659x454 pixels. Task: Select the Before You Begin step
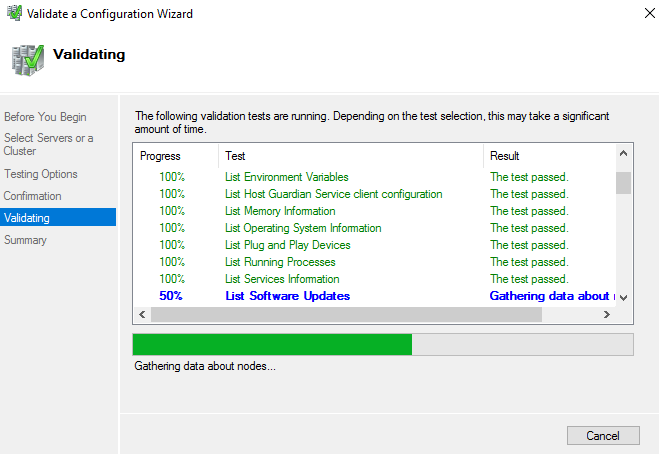(45, 117)
